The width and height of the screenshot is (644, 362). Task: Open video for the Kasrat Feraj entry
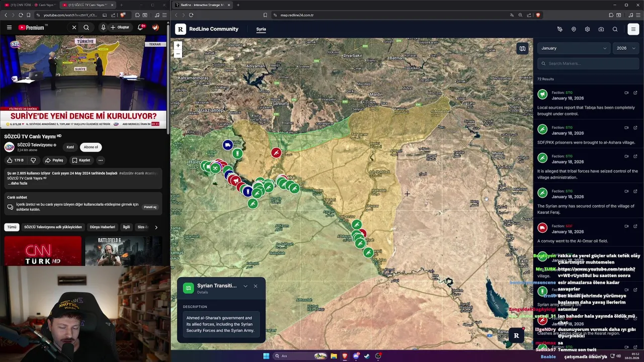[x=626, y=191]
